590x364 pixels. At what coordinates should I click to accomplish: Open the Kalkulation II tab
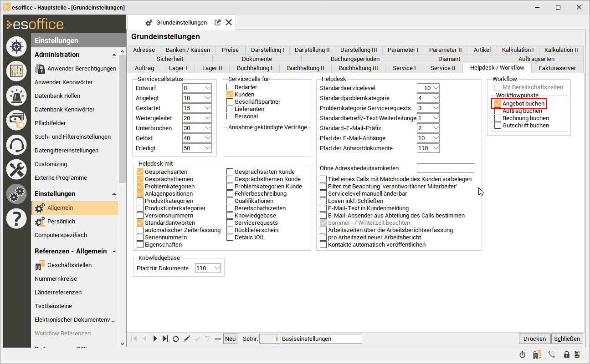tap(561, 50)
